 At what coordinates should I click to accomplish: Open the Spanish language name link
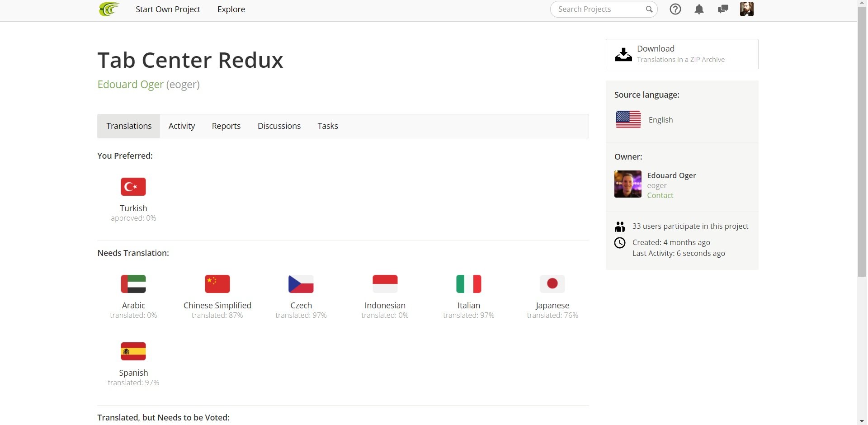click(133, 373)
